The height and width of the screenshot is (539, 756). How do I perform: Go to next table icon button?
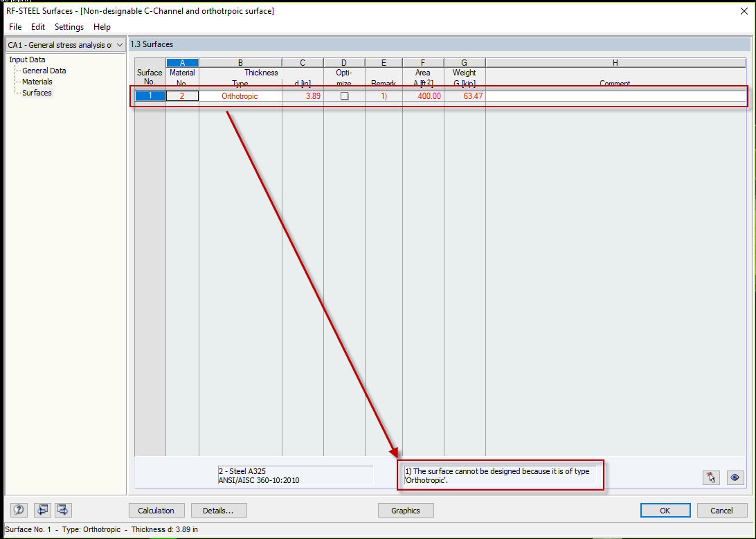pos(63,510)
